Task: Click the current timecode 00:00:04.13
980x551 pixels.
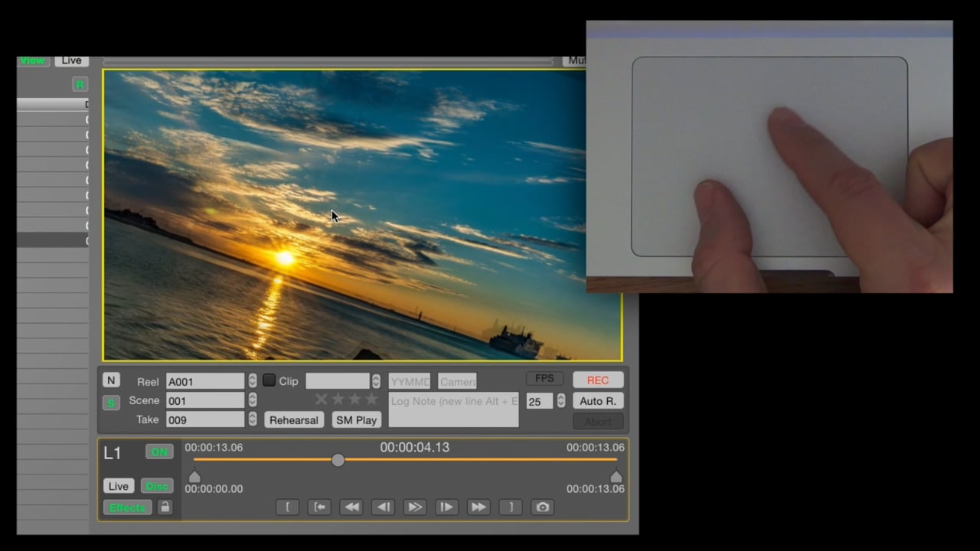Action: 414,447
